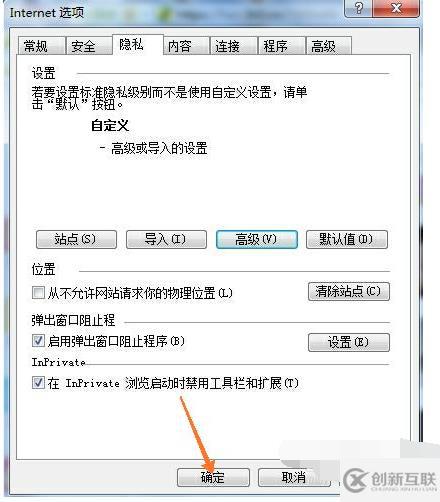Click the 取消 button
Viewport: 440px width, 502px height.
[x=294, y=477]
